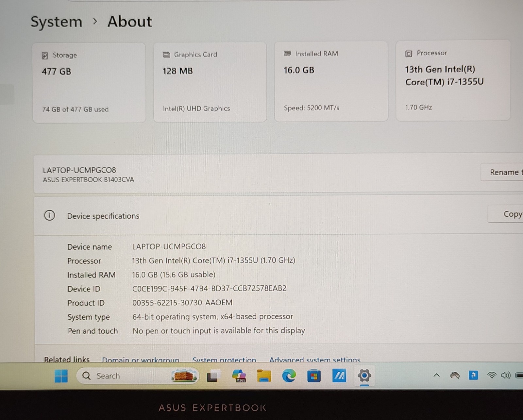This screenshot has height=420, width=523.
Task: Copy the device specifications
Action: point(505,214)
